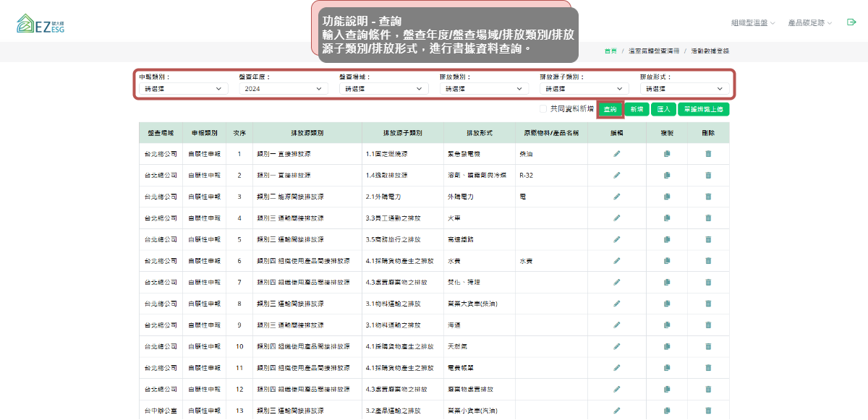Screen dimensions: 868x420
Task: Expand the 盤查年度 dropdown showing 2024
Action: point(283,89)
